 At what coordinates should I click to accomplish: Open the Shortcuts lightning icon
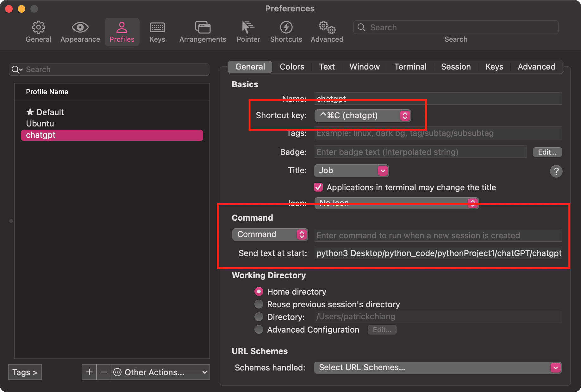click(x=286, y=28)
